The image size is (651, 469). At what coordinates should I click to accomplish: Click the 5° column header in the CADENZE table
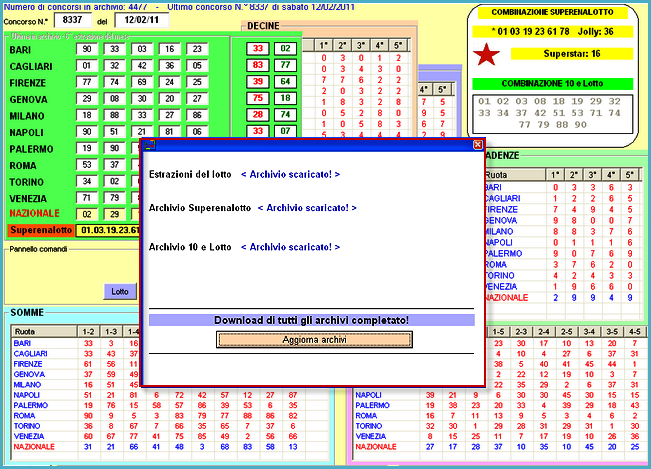[x=629, y=175]
